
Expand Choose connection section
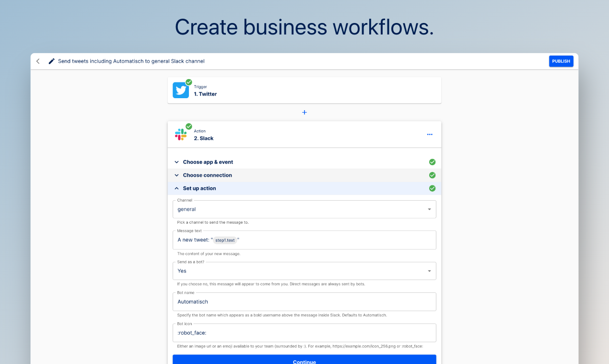tap(304, 175)
